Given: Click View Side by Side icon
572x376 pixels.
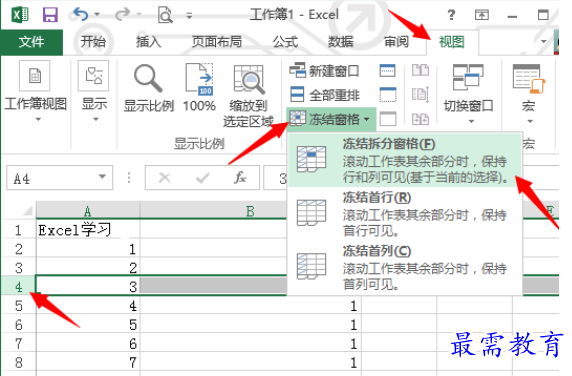Looking at the screenshot, I should (x=420, y=70).
